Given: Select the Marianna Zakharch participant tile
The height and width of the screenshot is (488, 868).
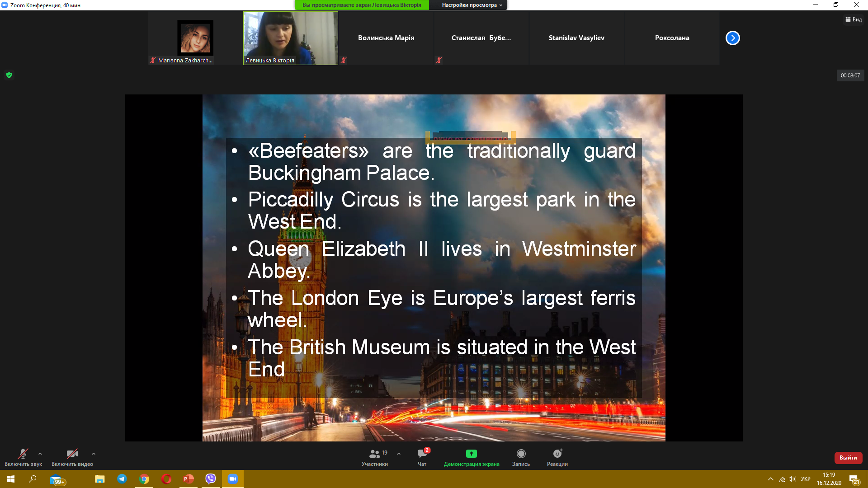Looking at the screenshot, I should click(195, 38).
